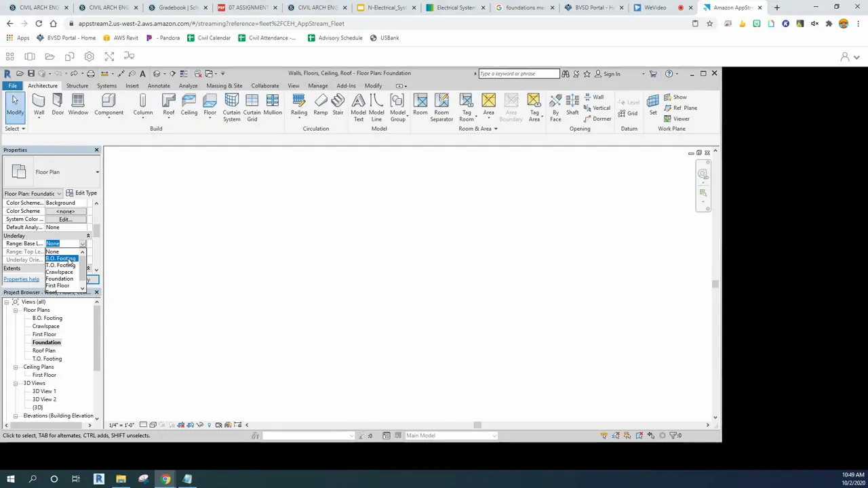Select the Curtain System tool
The image size is (868, 488).
231,108
